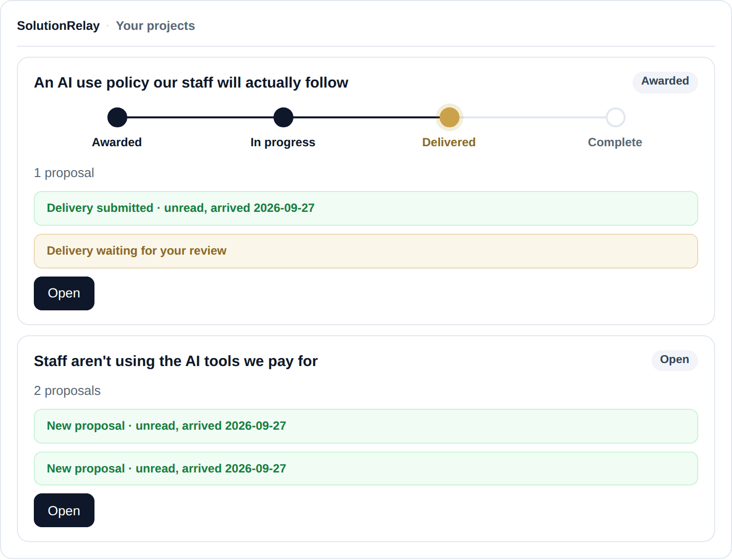This screenshot has height=560, width=732.
Task: Select the empty Complete step circle
Action: [x=616, y=117]
